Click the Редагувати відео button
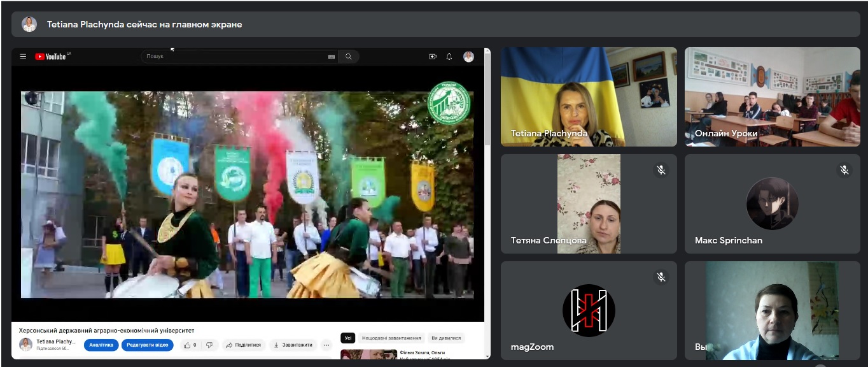 pyautogui.click(x=148, y=345)
